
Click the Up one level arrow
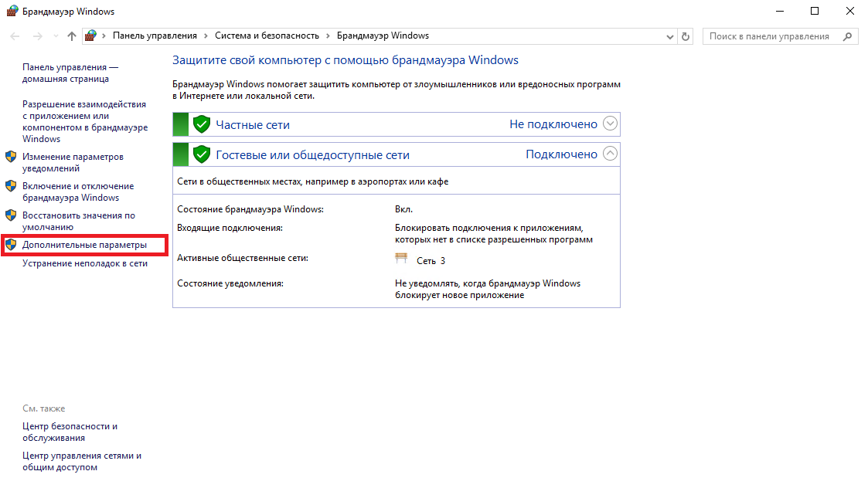coord(72,36)
